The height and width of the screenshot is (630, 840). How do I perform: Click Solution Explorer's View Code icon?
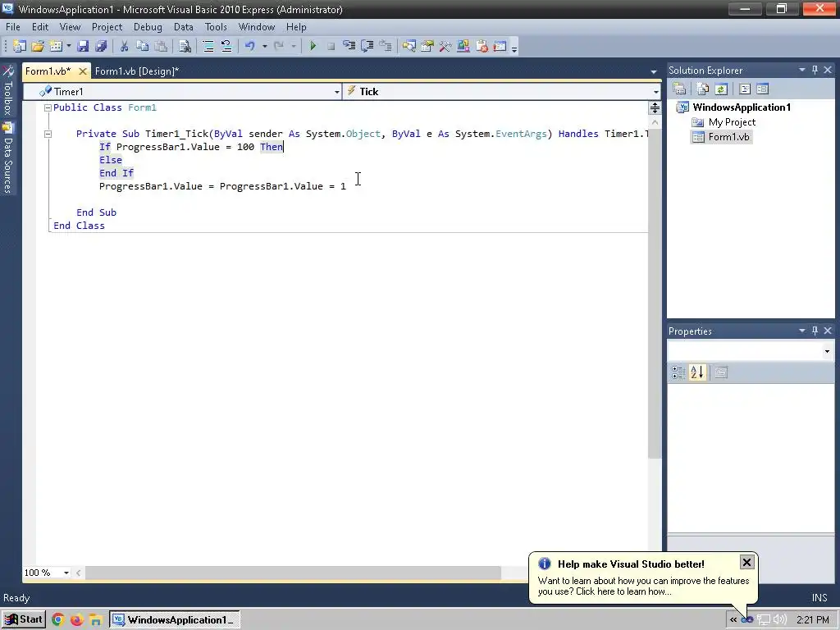point(745,89)
